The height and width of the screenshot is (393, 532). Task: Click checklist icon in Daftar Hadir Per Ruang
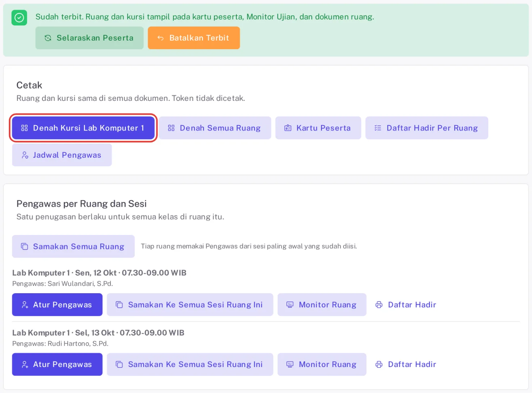pyautogui.click(x=378, y=128)
